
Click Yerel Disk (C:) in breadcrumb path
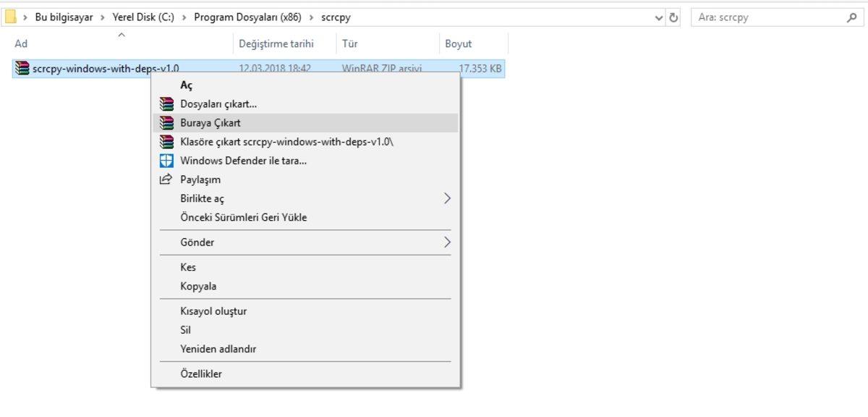pyautogui.click(x=143, y=17)
